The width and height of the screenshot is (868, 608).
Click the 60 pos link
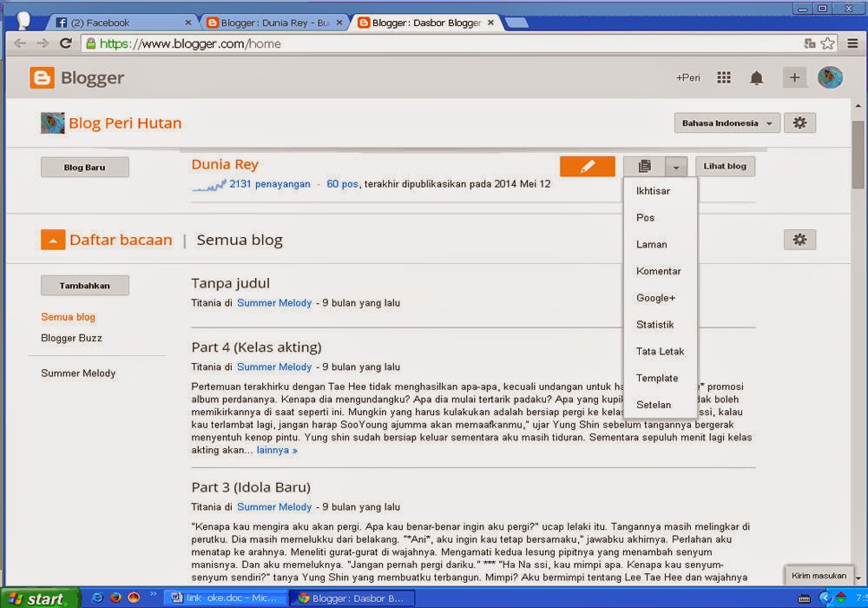click(x=342, y=184)
